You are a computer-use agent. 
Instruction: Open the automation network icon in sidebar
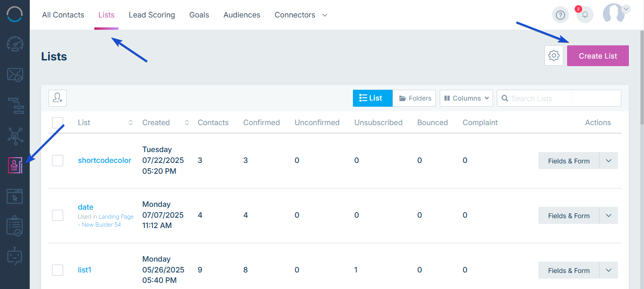[15, 136]
